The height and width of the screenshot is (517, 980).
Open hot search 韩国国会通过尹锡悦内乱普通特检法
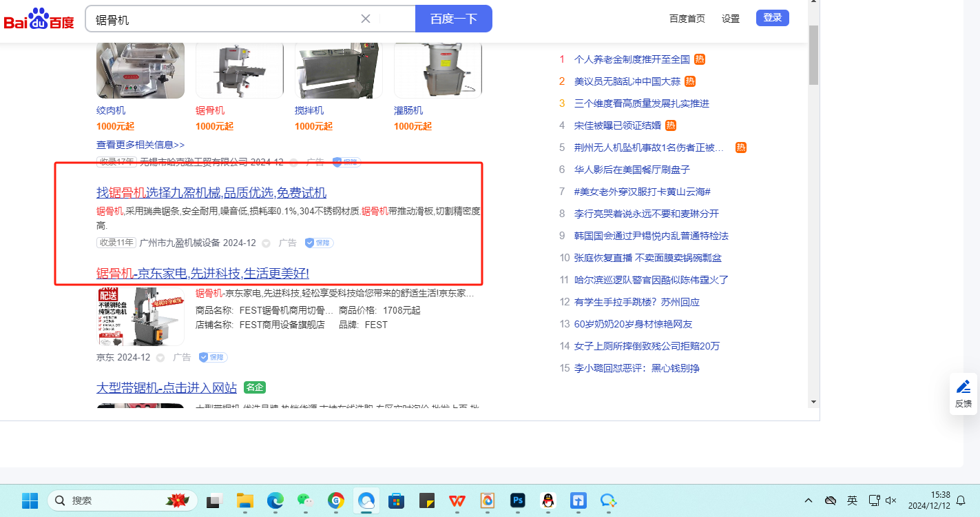point(651,236)
